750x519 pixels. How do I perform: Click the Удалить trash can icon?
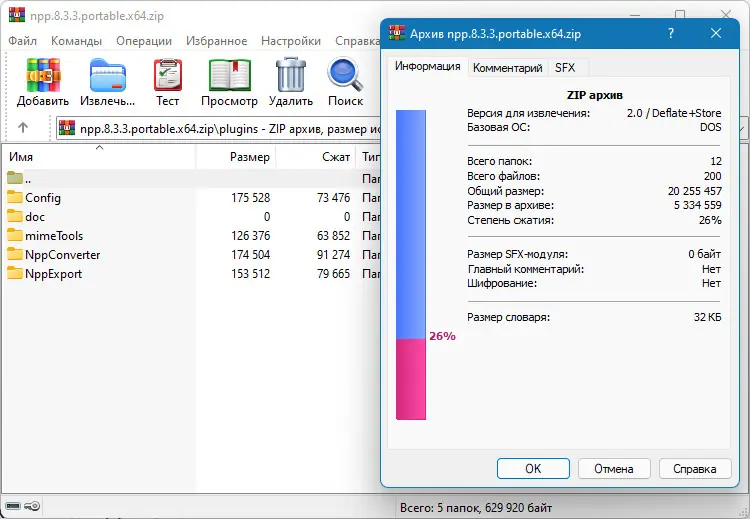coord(291,75)
